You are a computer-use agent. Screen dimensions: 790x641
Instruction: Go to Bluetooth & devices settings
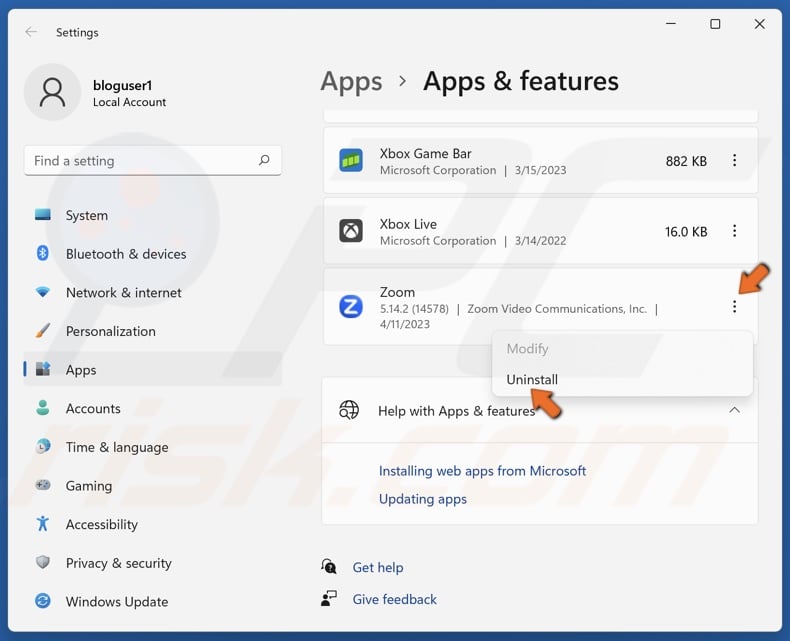[x=152, y=253]
